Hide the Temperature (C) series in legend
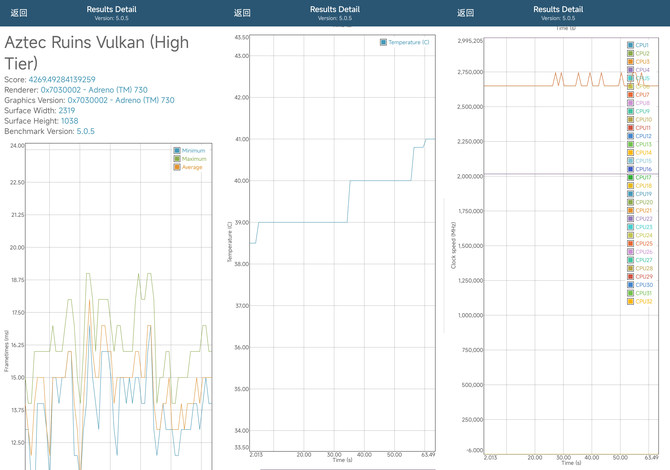The height and width of the screenshot is (470, 670). pos(383,43)
